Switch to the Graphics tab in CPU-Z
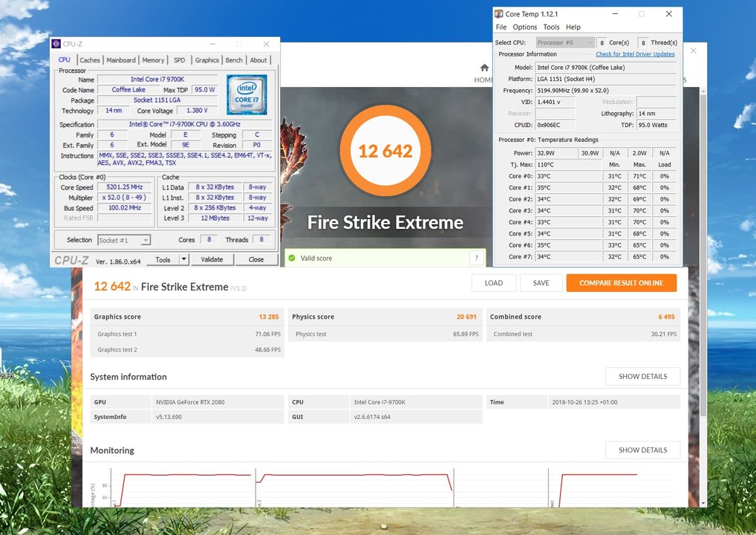The height and width of the screenshot is (535, 756). pyautogui.click(x=207, y=60)
